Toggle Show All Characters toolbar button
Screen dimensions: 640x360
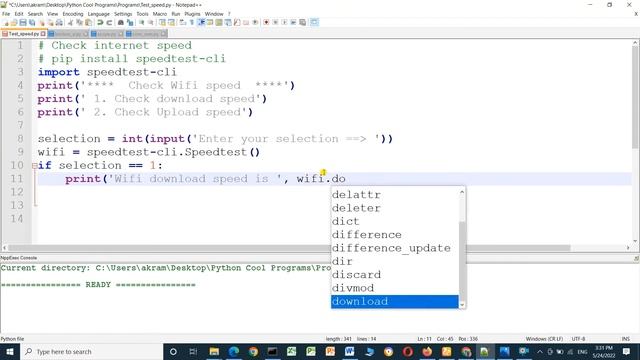pyautogui.click(x=192, y=22)
